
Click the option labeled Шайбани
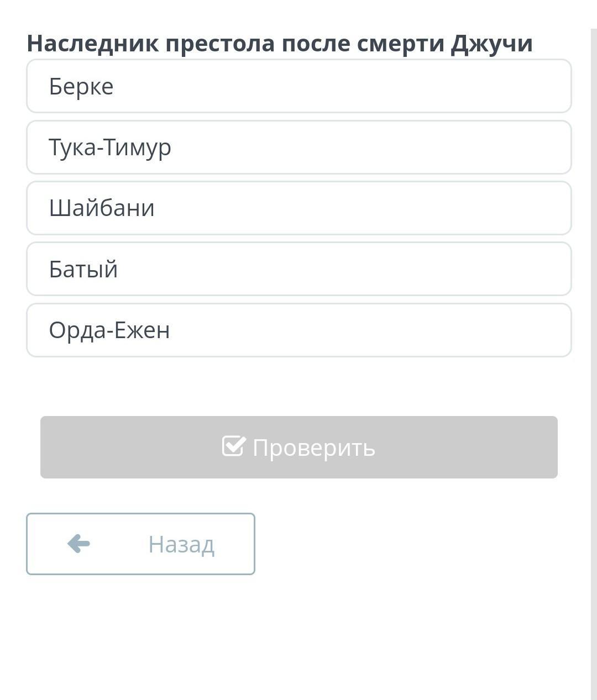coord(102,208)
